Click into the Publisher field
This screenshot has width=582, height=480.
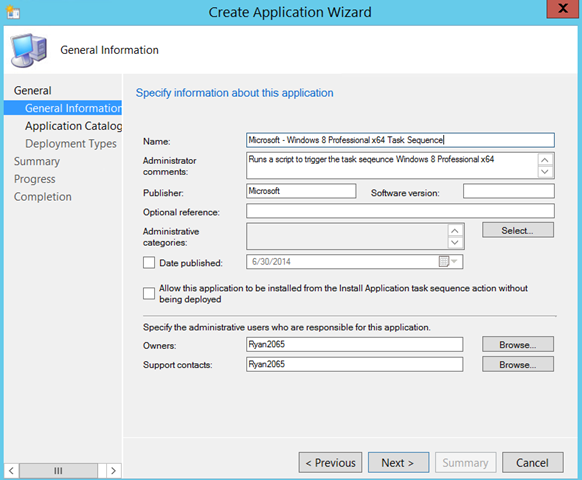(301, 191)
